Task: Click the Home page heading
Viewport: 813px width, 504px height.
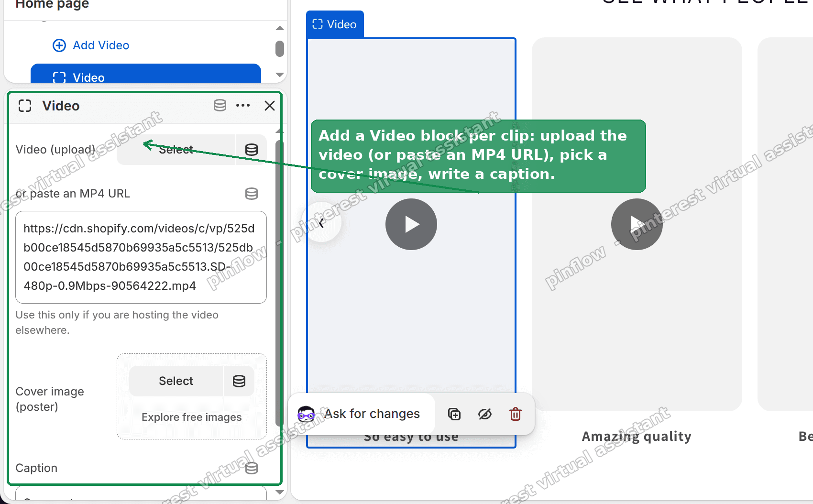Action: (52, 4)
